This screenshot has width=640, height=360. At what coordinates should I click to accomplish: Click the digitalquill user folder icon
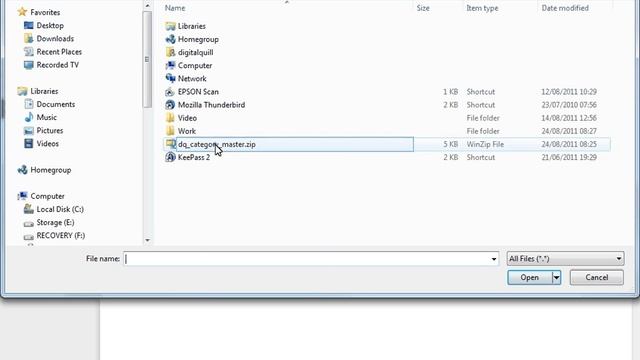coord(170,52)
